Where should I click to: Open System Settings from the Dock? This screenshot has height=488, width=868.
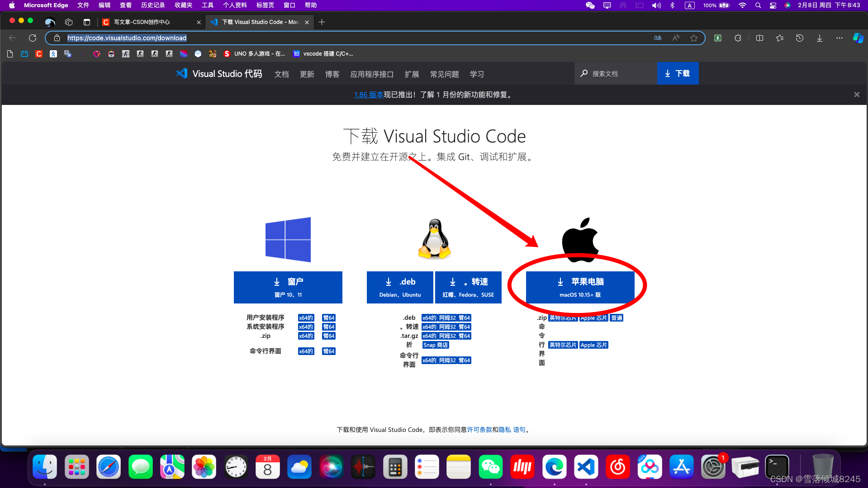pyautogui.click(x=713, y=467)
